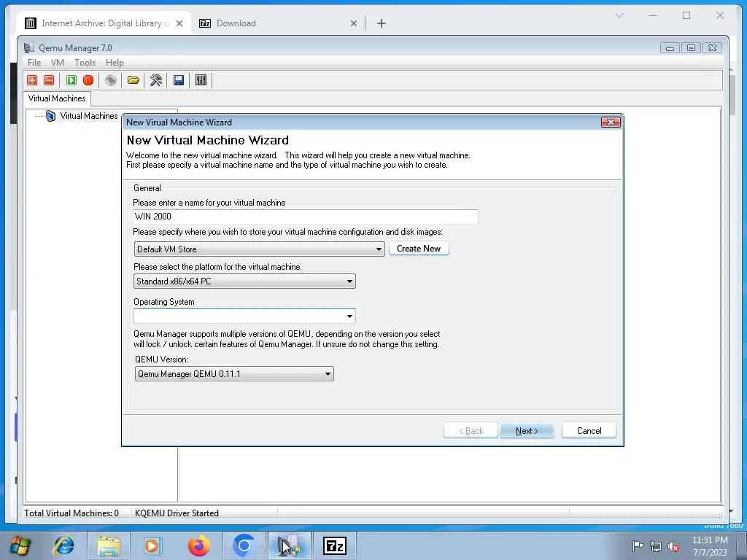This screenshot has height=560, width=747.
Task: Click the mixer sliders settings toolbar icon
Action: tap(201, 80)
